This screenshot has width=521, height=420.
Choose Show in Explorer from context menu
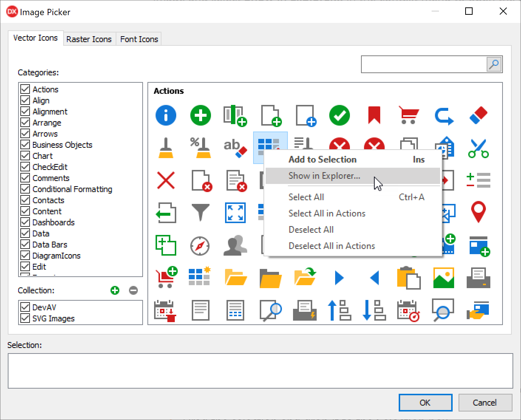point(324,176)
